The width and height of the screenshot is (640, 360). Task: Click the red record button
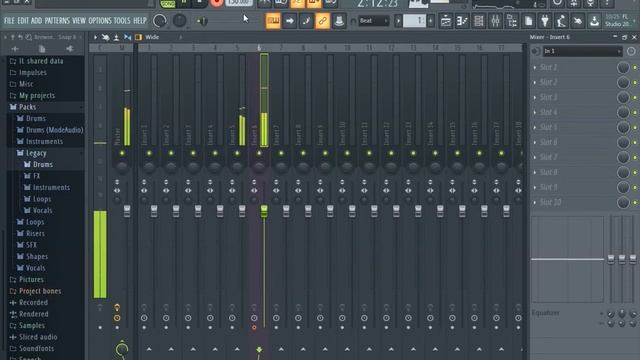tap(216, 3)
